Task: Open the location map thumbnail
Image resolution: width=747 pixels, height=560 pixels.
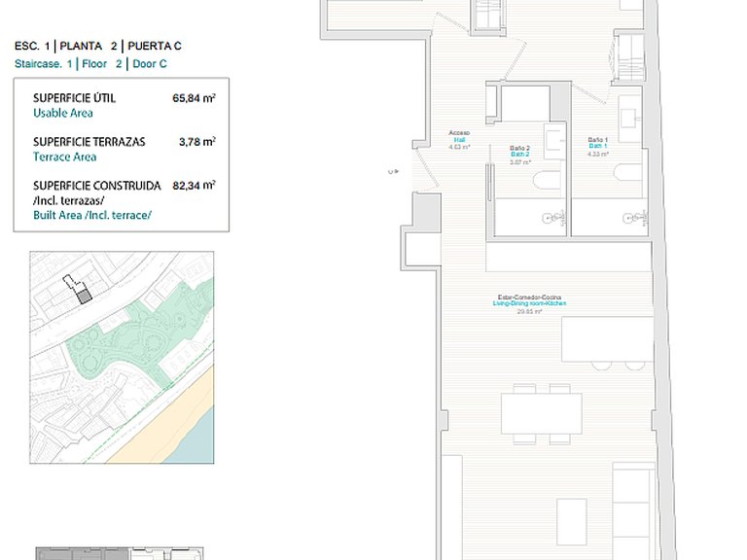Action: point(122,358)
